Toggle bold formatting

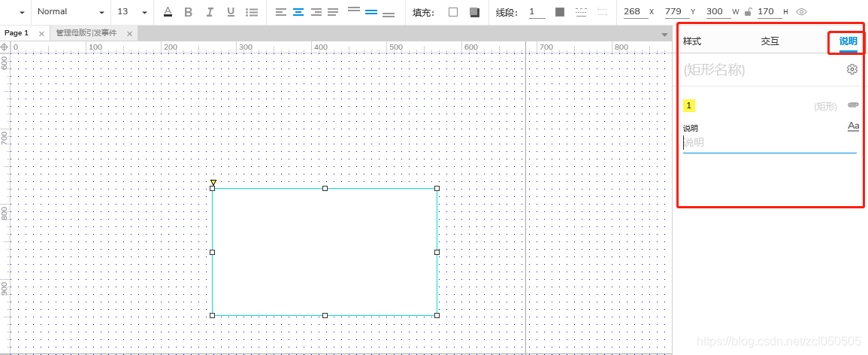(188, 11)
